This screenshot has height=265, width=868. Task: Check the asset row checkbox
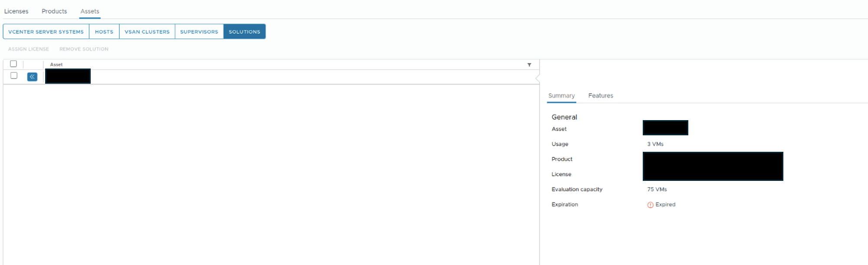14,75
